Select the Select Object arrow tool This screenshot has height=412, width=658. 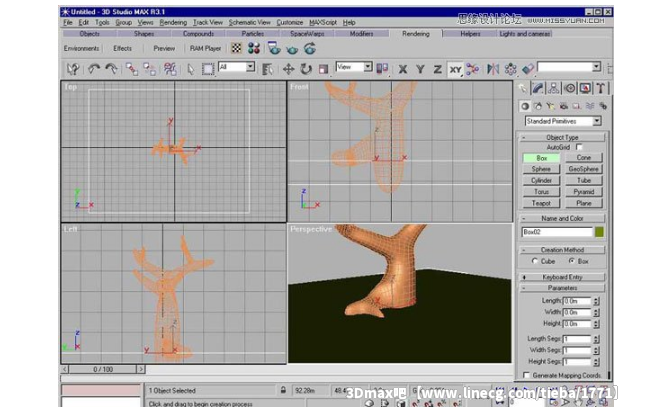click(191, 69)
